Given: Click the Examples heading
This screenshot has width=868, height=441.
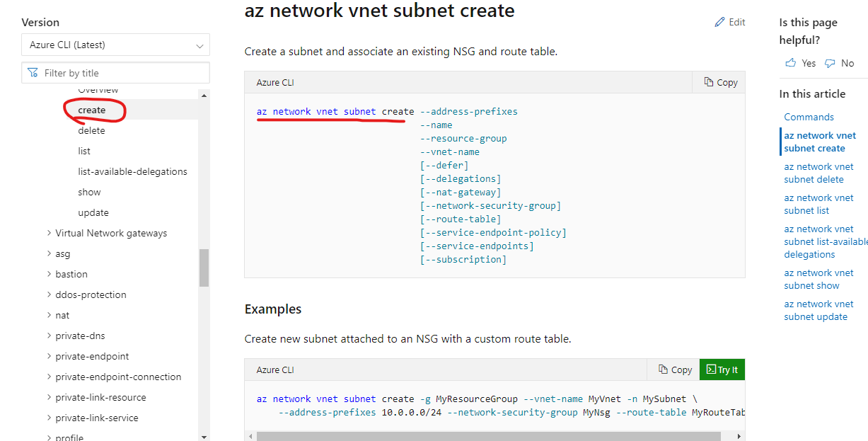Looking at the screenshot, I should (273, 309).
